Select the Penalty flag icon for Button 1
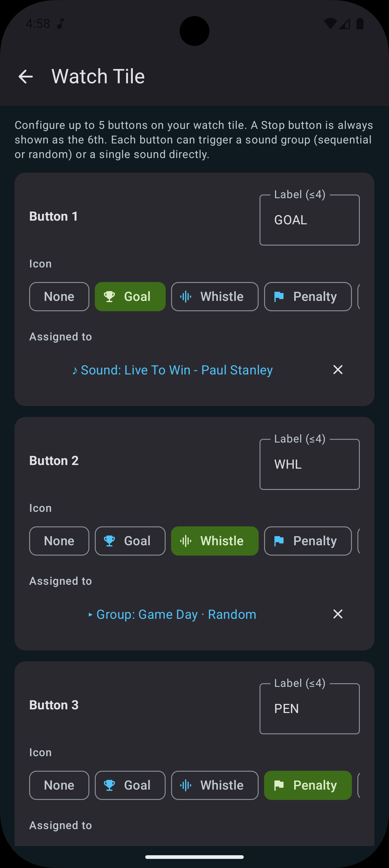This screenshot has width=389, height=868. pyautogui.click(x=308, y=297)
